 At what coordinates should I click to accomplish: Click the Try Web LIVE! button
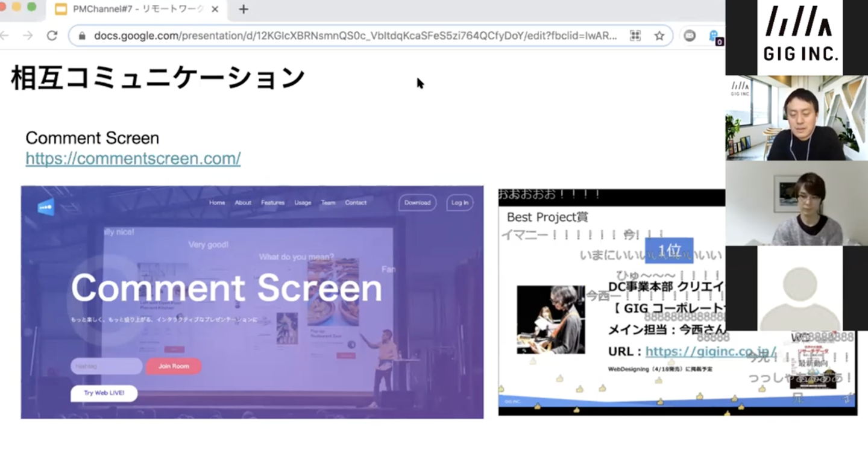104,393
